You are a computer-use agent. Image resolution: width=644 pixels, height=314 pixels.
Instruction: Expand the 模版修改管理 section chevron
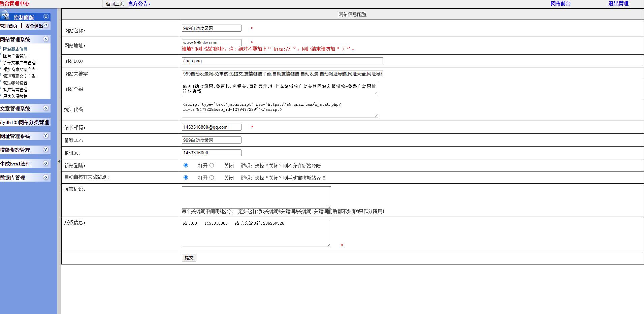click(46, 150)
